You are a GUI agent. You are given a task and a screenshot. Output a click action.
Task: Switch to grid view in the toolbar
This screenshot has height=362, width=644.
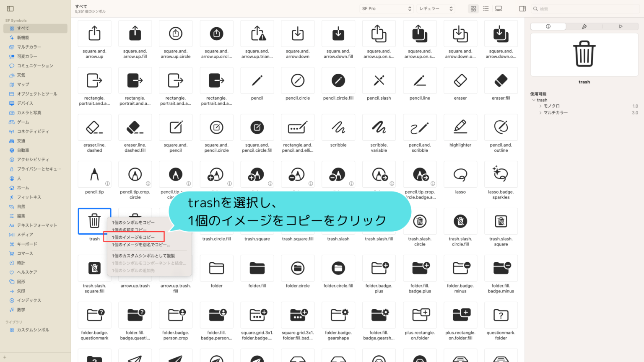(x=473, y=8)
